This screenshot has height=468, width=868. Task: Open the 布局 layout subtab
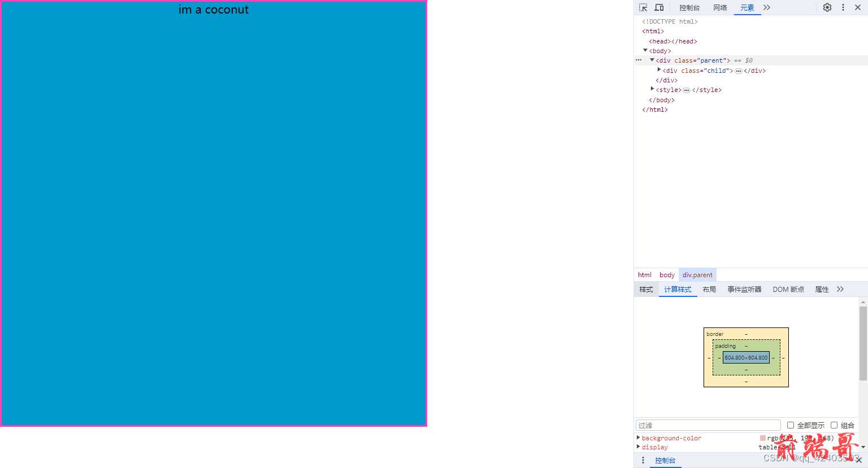709,289
